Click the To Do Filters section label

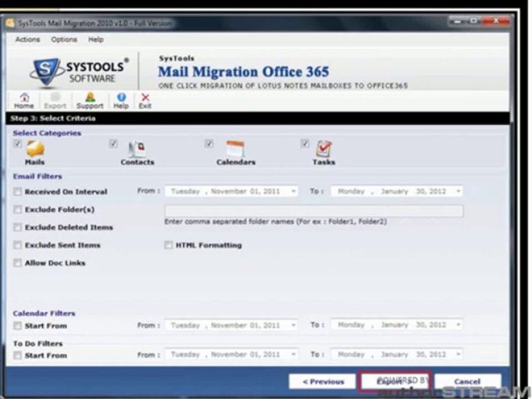click(38, 344)
